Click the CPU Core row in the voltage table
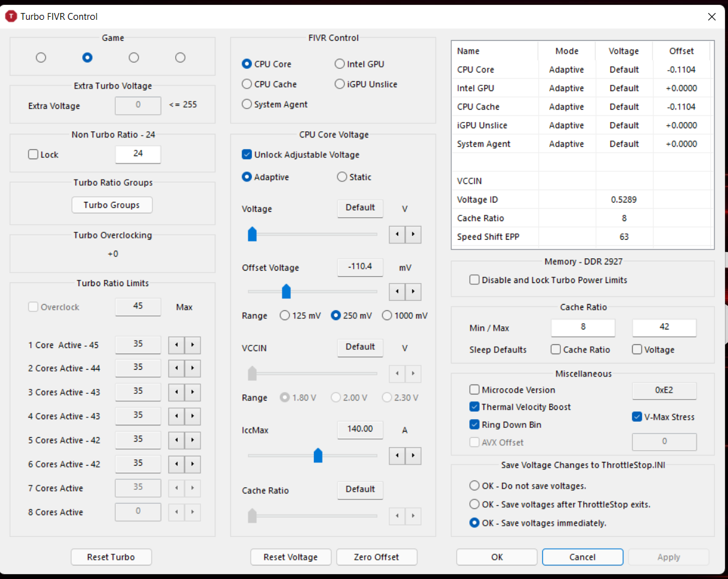The image size is (728, 579). coord(582,69)
